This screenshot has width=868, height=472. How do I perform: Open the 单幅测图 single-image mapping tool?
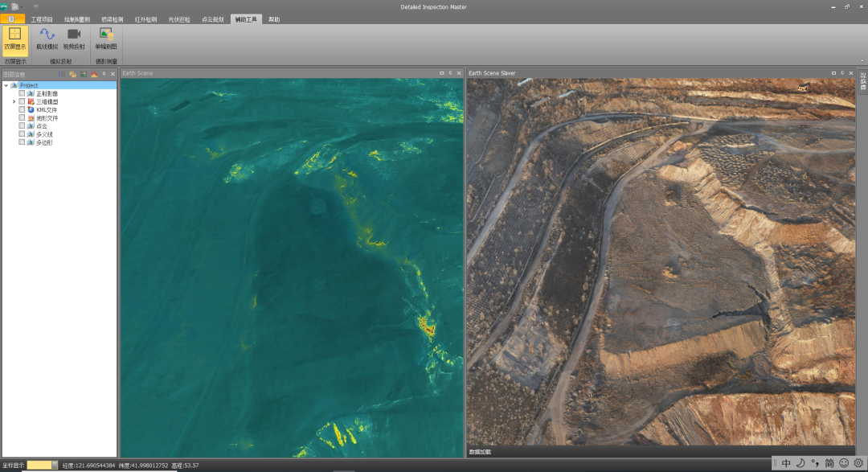[x=106, y=40]
